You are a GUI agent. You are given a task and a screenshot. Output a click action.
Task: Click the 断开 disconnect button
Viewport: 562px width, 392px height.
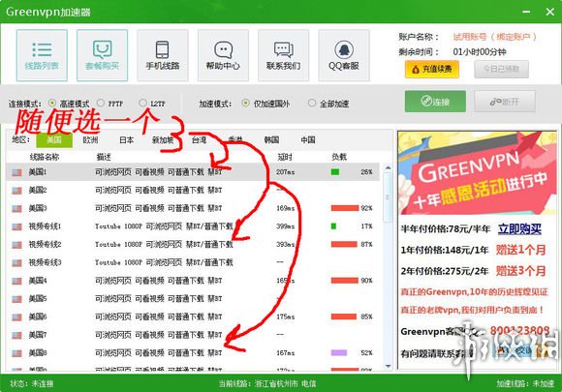[x=505, y=102]
